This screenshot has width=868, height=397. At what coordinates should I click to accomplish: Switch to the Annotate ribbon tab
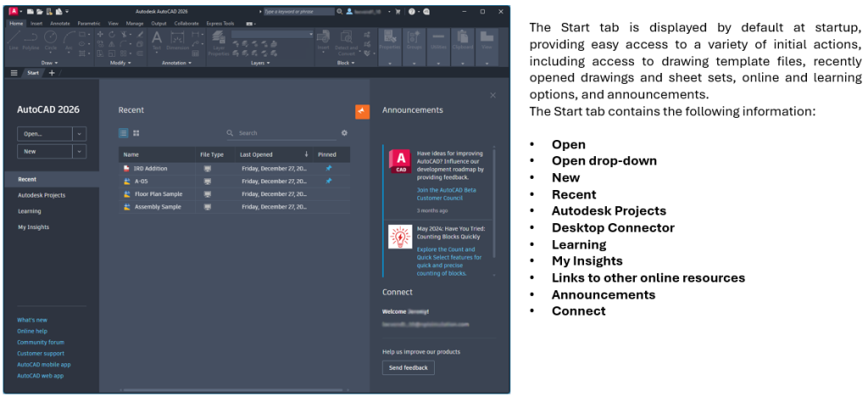coord(60,24)
